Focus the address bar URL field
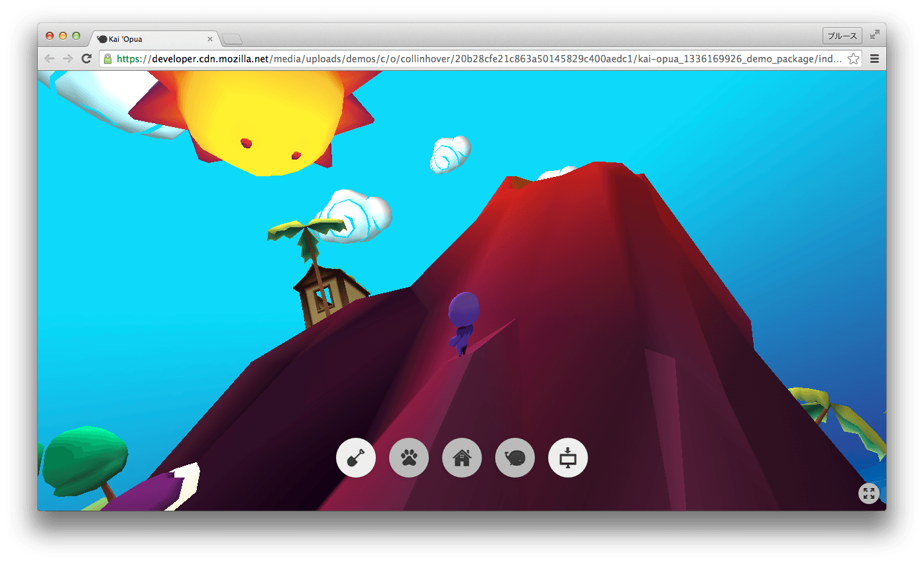The image size is (924, 563). [x=479, y=59]
